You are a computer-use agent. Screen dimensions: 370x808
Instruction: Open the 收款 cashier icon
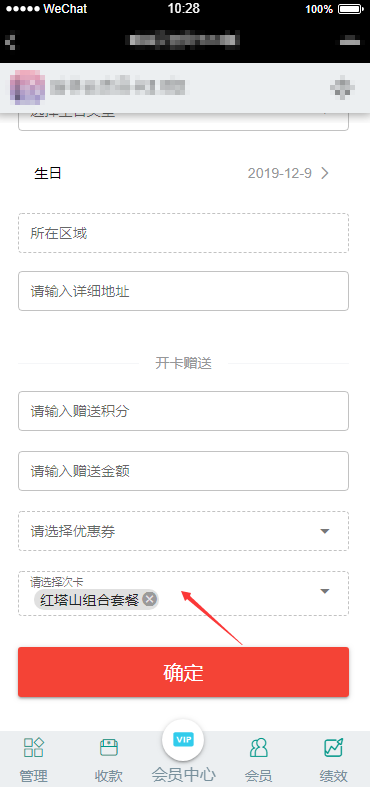(x=109, y=748)
